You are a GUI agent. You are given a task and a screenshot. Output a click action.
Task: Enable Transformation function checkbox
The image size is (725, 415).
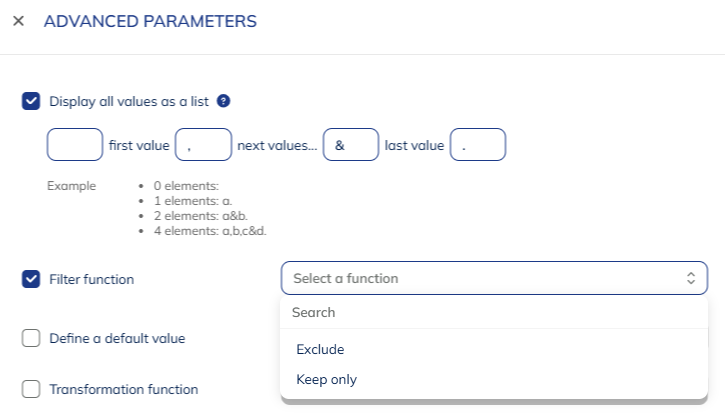(x=31, y=389)
